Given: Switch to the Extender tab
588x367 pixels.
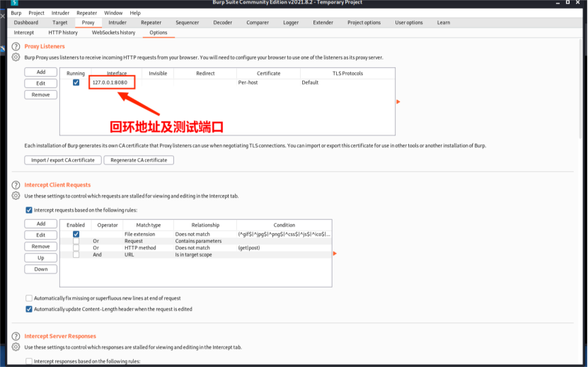Looking at the screenshot, I should pos(323,23).
